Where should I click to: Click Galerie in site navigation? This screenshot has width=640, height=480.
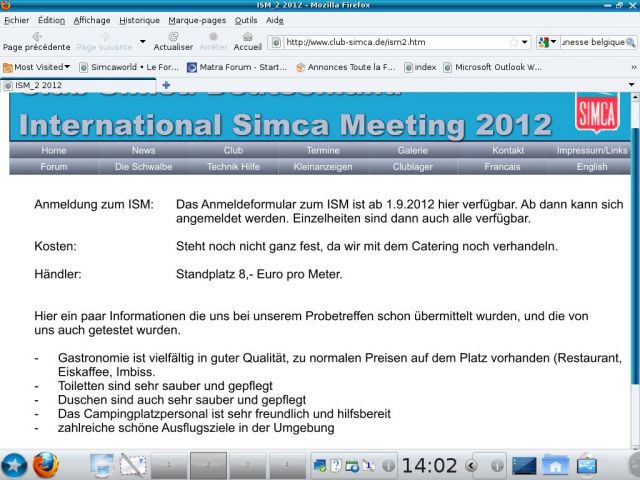click(x=413, y=150)
